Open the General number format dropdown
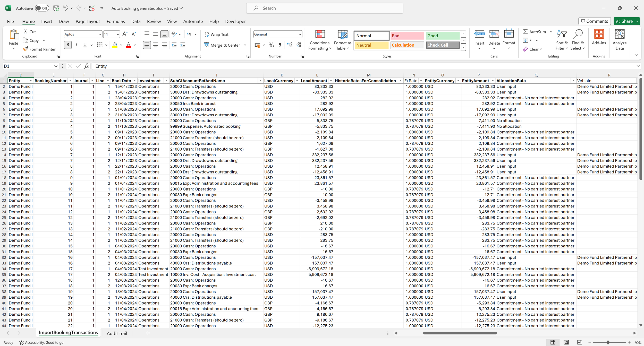Viewport: 644px width, 346px height. [x=300, y=34]
